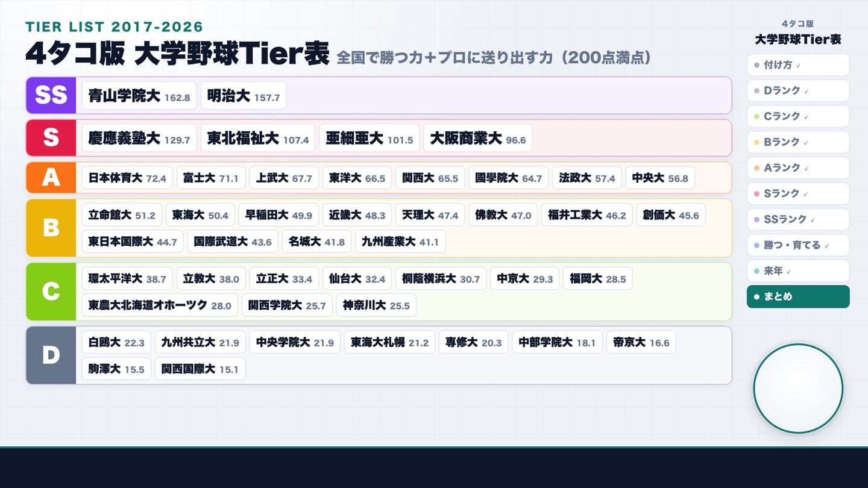Click the red S tier label
This screenshot has width=868, height=488.
51,138
